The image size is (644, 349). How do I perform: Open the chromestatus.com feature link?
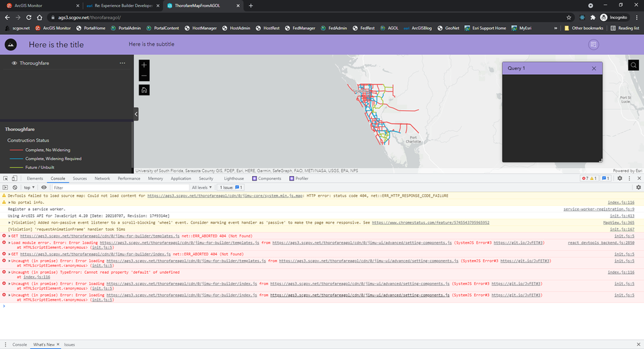[x=431, y=223]
